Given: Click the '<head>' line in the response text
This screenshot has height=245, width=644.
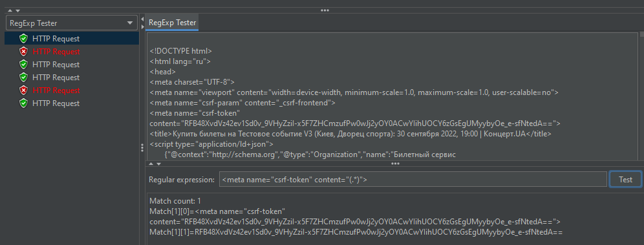Looking at the screenshot, I should [x=163, y=72].
